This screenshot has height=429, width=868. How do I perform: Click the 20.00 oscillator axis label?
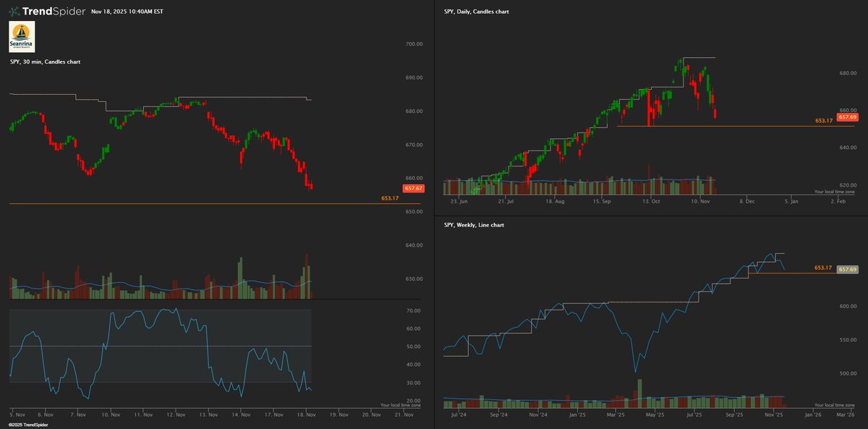coord(412,401)
